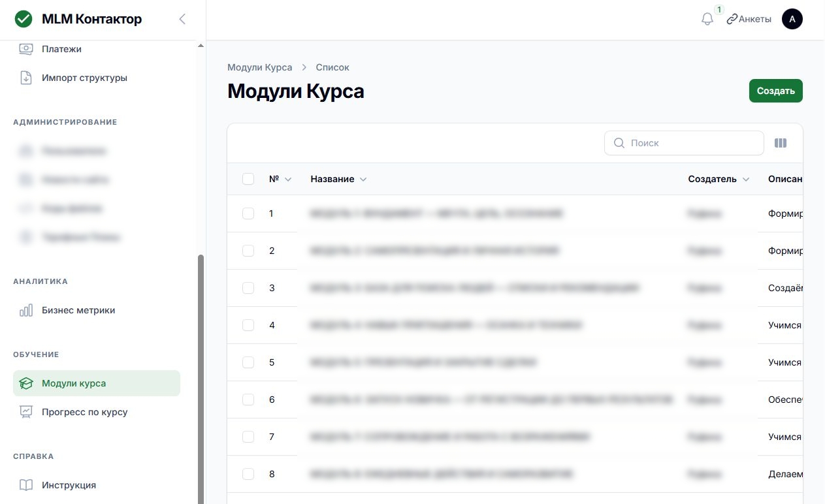Sort by the № column
This screenshot has width=825, height=504.
pyautogui.click(x=280, y=179)
